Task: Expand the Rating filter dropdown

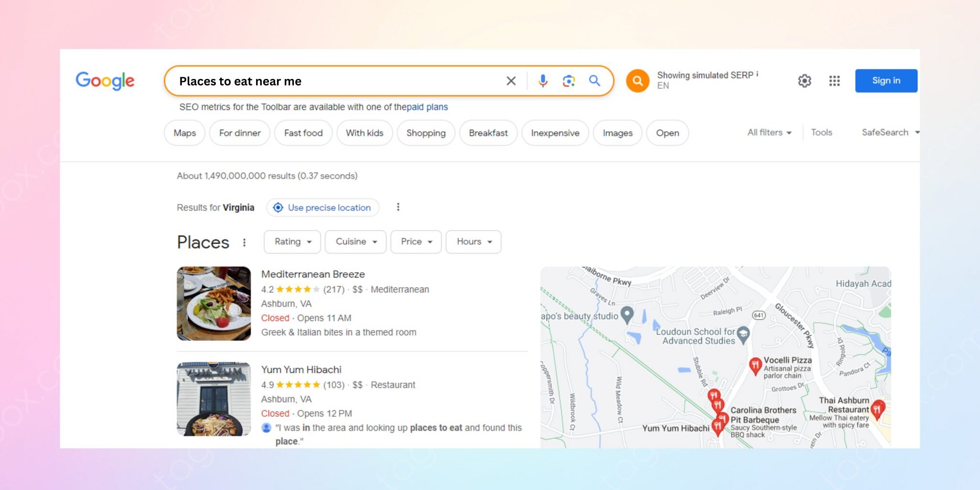Action: [293, 242]
